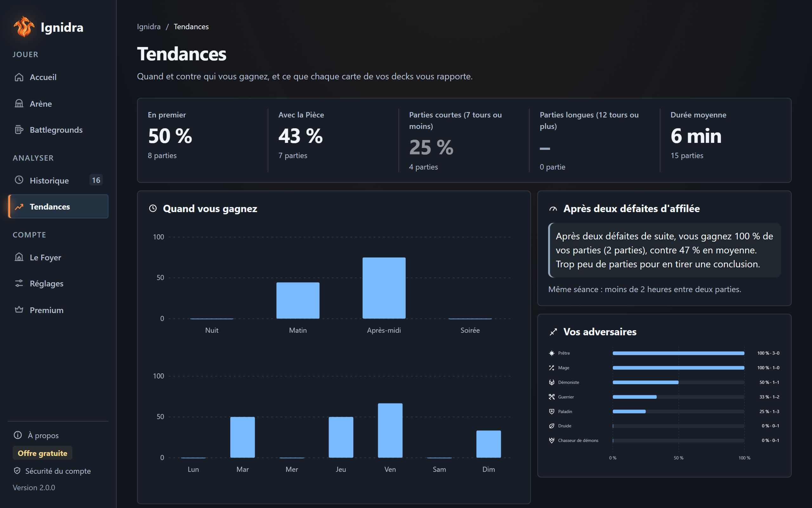
Task: Open the À propos link
Action: point(36,435)
